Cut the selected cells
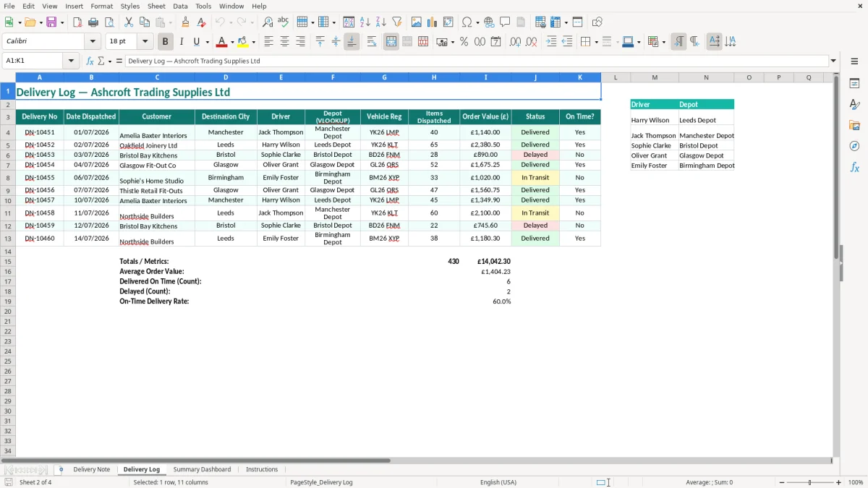 click(x=129, y=22)
